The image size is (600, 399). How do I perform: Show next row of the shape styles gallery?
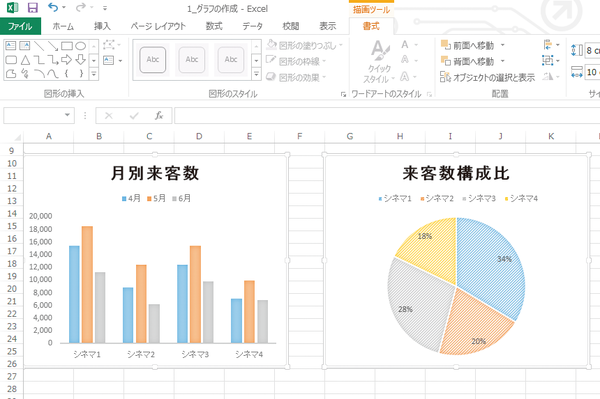256,60
